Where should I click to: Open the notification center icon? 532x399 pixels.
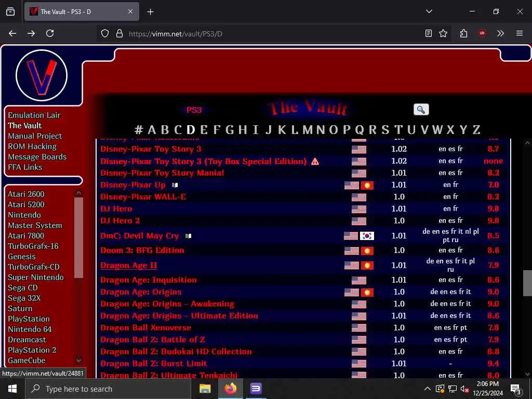pyautogui.click(x=515, y=389)
